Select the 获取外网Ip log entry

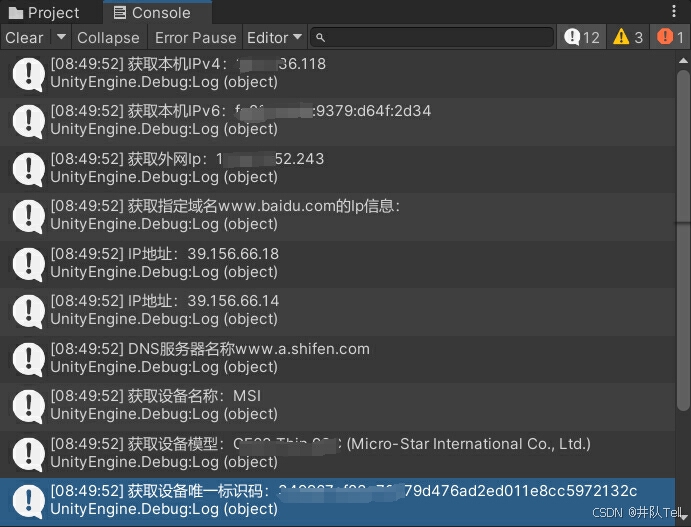pyautogui.click(x=338, y=168)
